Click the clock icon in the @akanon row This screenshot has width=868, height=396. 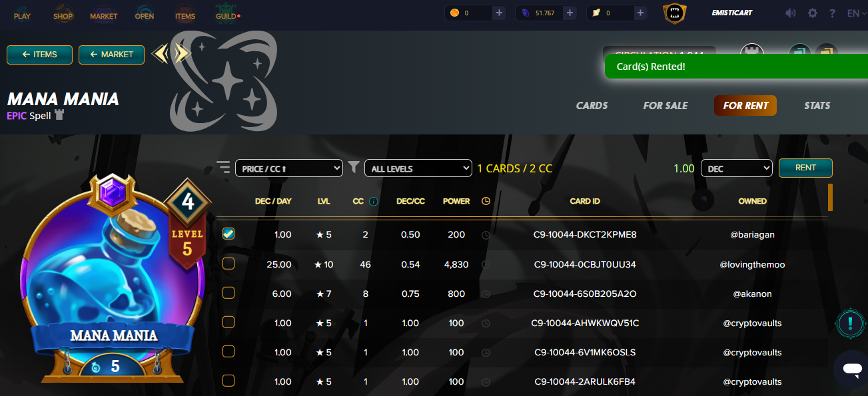[486, 294]
